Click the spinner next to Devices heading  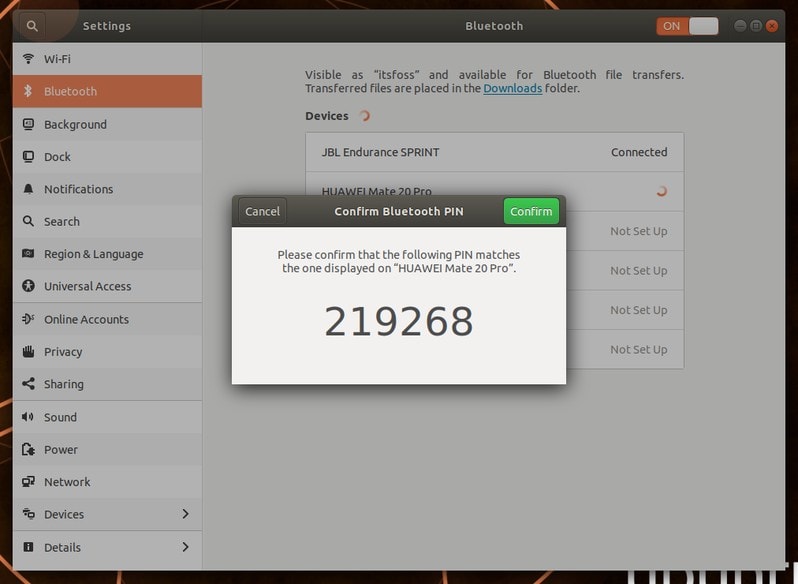tap(364, 116)
